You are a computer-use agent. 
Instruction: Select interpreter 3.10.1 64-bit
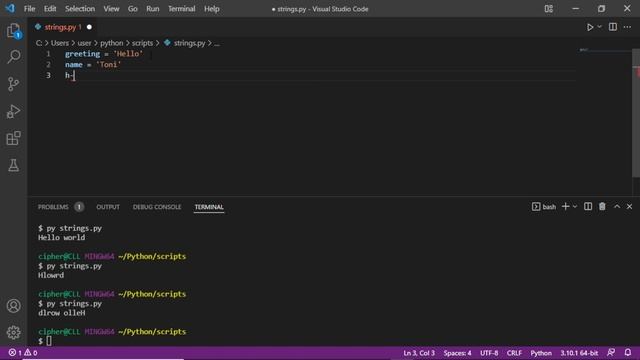coord(579,353)
